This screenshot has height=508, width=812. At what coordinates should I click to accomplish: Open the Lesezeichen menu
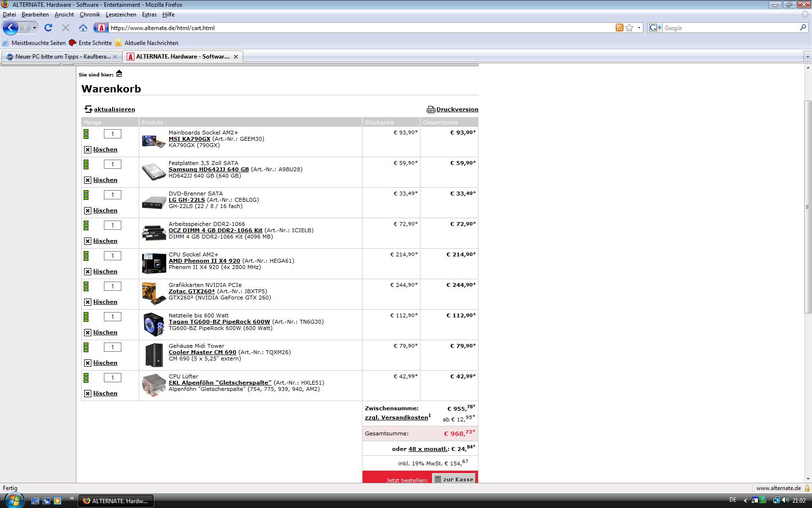121,15
